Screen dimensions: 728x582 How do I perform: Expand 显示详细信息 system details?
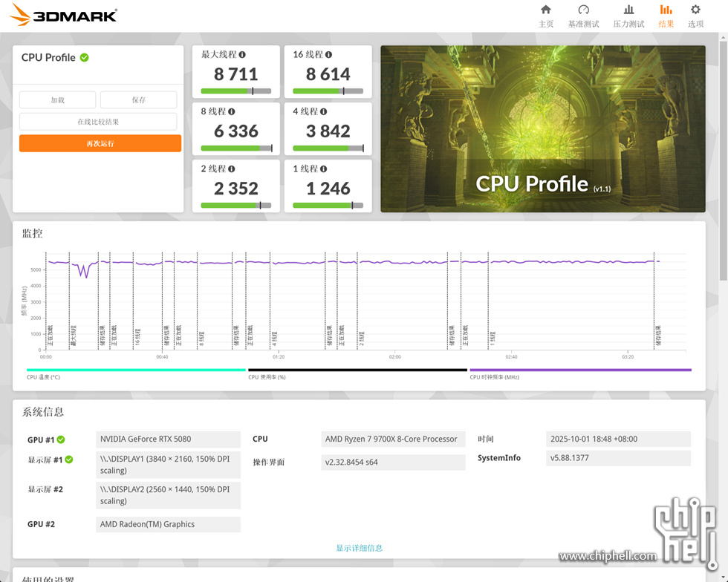359,548
